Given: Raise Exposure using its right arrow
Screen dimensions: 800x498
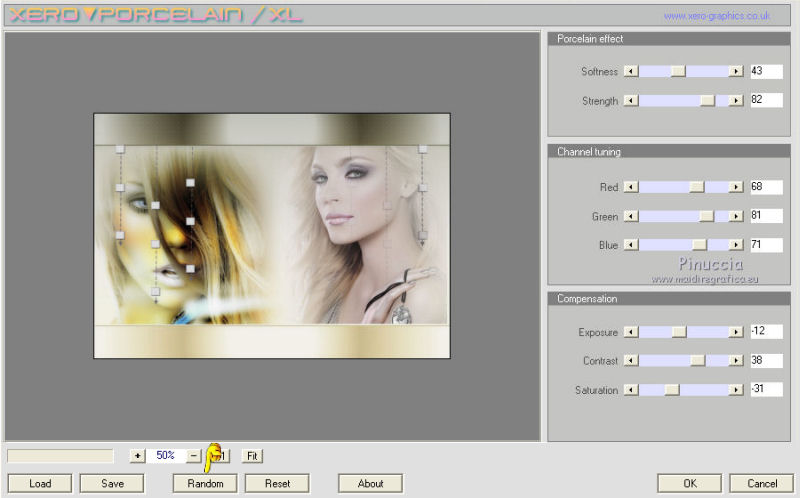Looking at the screenshot, I should [736, 332].
